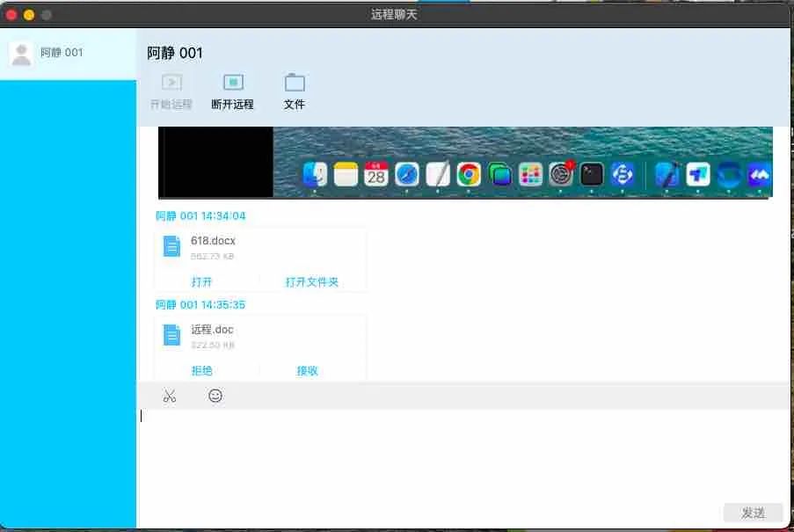794x532 pixels.
Task: Click Safari in the remote dock
Action: (x=407, y=175)
